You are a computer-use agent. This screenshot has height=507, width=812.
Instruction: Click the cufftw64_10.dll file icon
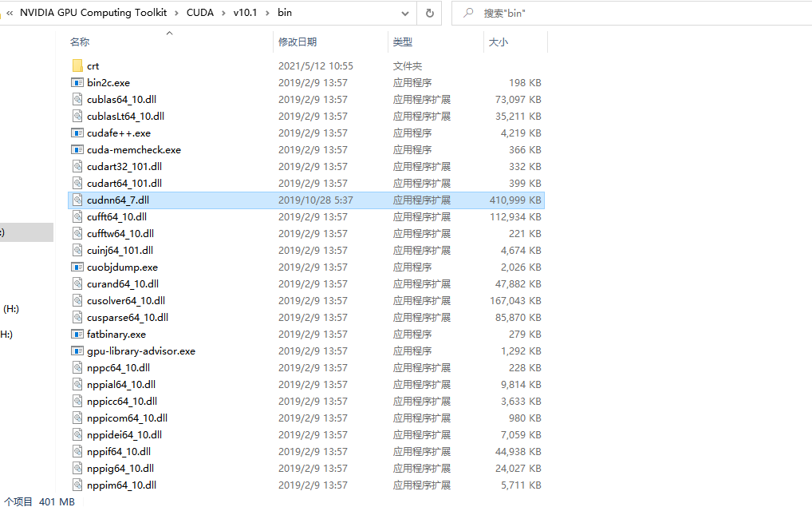coord(77,233)
